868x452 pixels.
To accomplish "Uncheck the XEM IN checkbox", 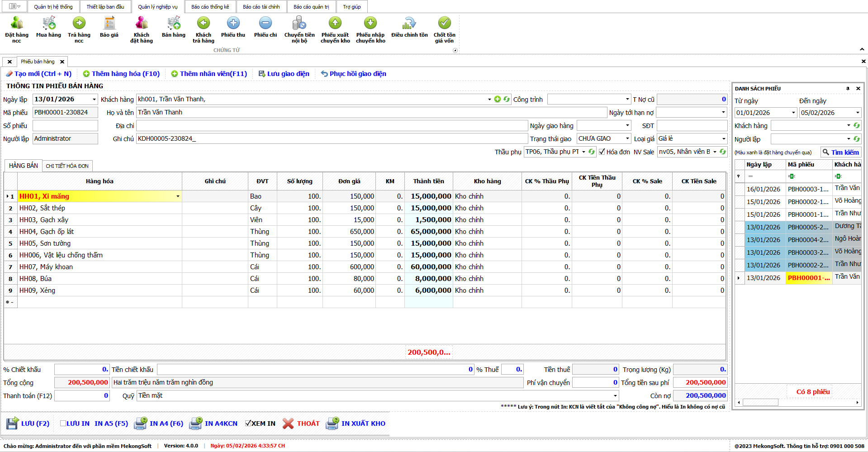I will [x=248, y=423].
